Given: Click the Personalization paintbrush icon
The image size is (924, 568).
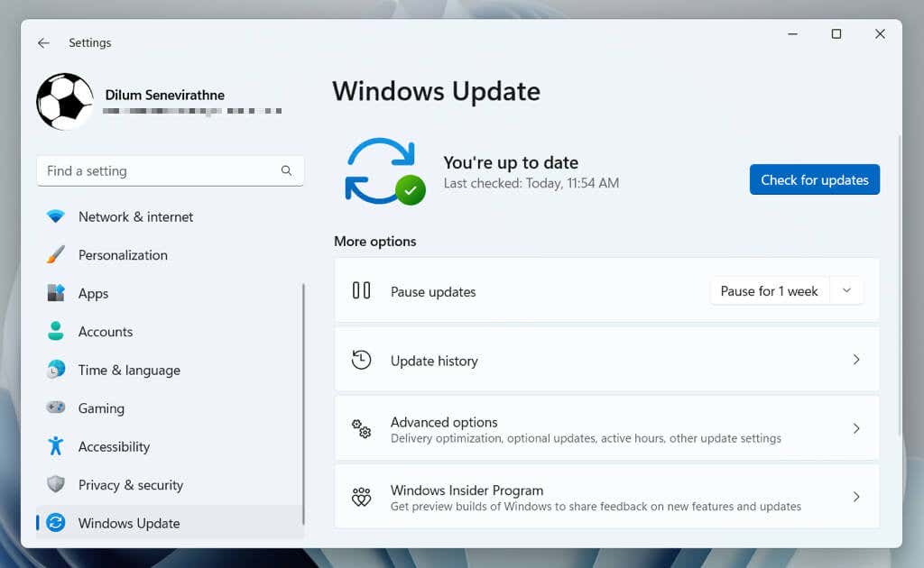Looking at the screenshot, I should 55,255.
